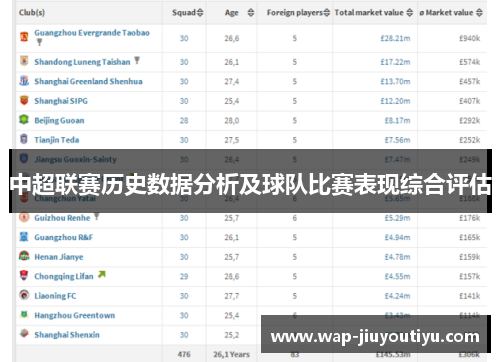Open the Guangzhou R&F club link
The width and height of the screenshot is (500, 362).
point(64,237)
